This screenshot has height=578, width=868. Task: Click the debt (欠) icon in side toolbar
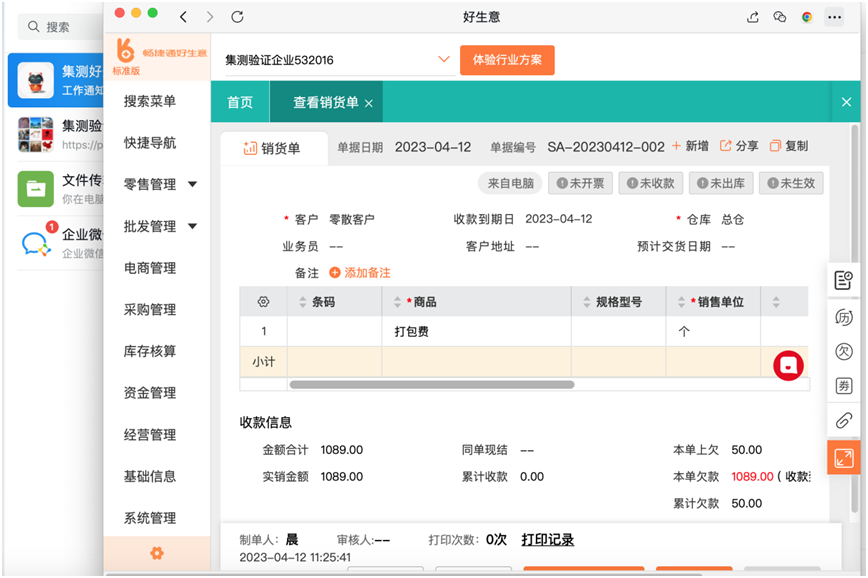pos(843,352)
